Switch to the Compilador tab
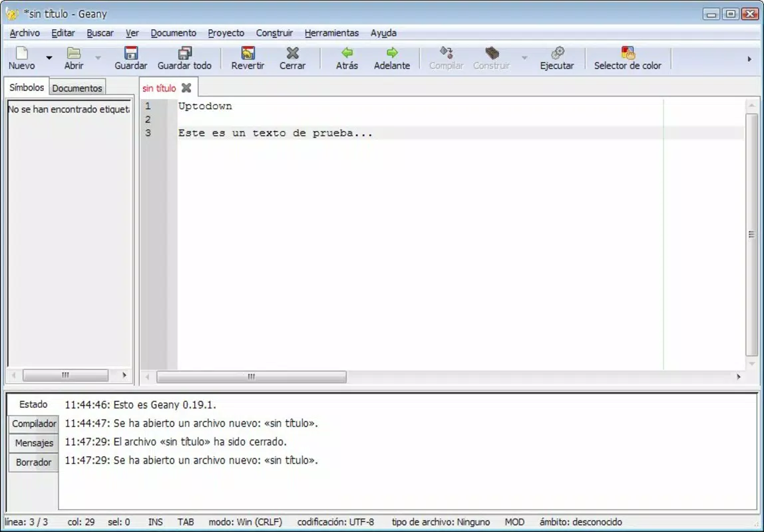Image resolution: width=764 pixels, height=532 pixels. [x=34, y=424]
